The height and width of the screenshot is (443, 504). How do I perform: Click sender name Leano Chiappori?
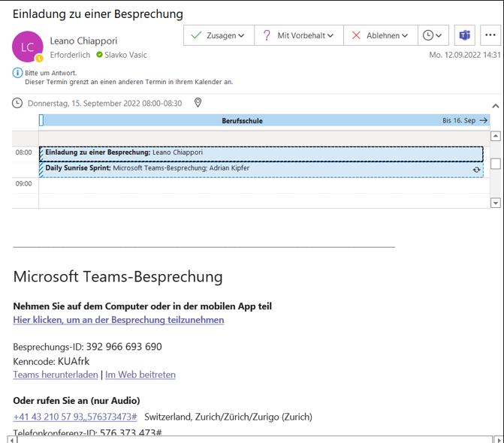(83, 41)
